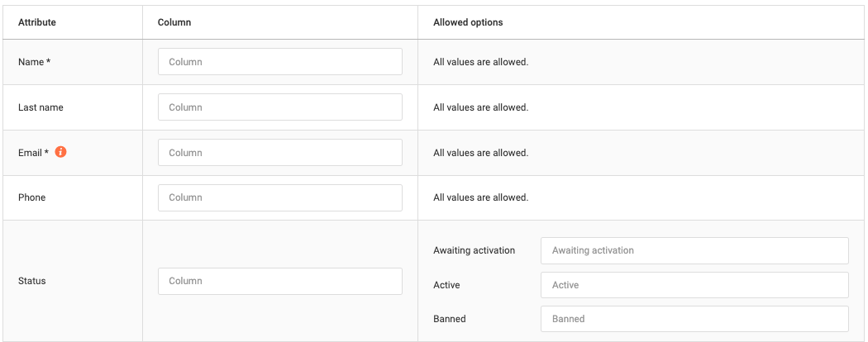Viewport: 868px width, 342px height.
Task: Select the Active allowed option field
Action: pos(694,285)
